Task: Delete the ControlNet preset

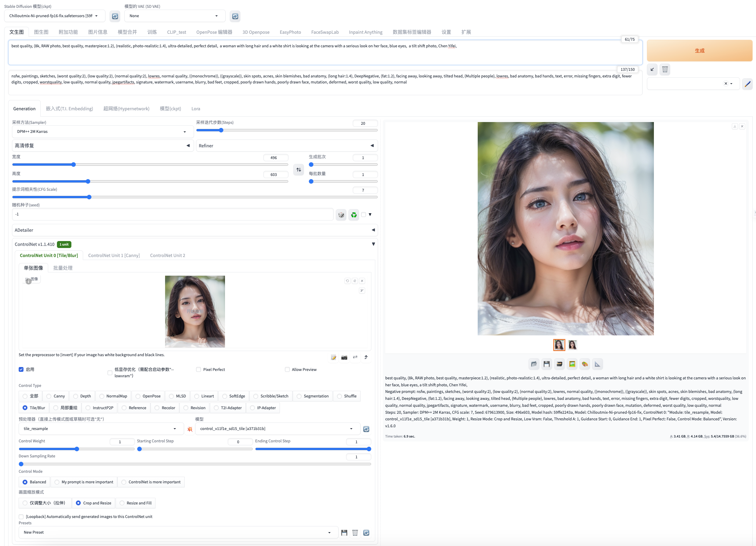Action: click(355, 533)
